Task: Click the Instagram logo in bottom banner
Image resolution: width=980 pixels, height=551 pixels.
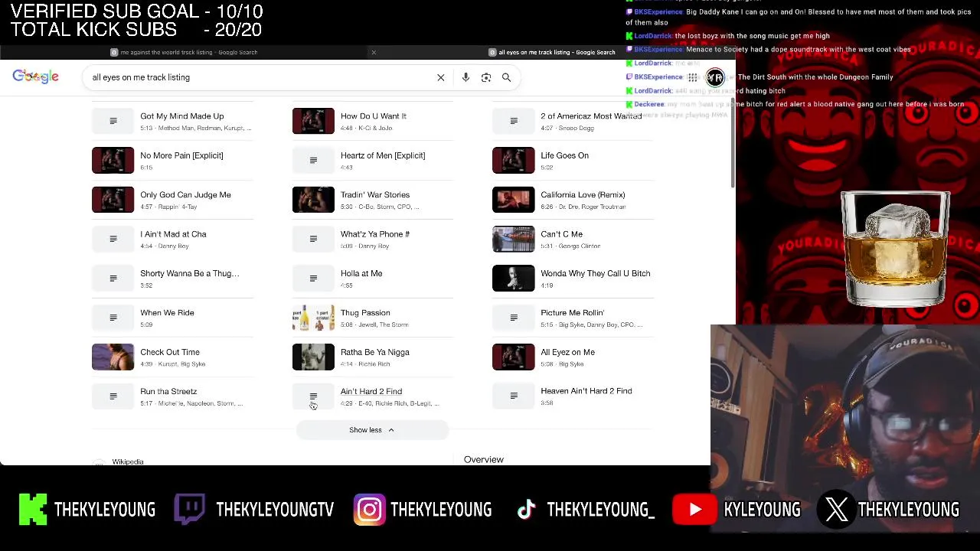Action: pyautogui.click(x=369, y=510)
